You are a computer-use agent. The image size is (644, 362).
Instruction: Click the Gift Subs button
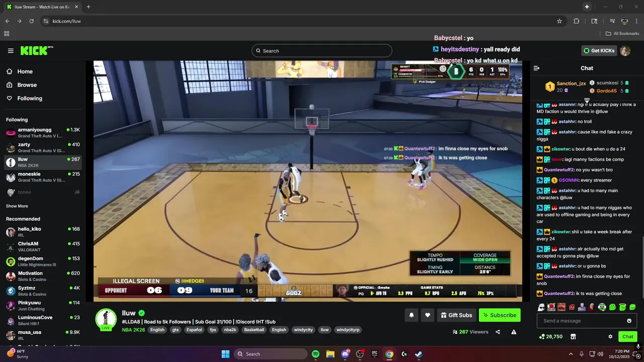pyautogui.click(x=456, y=315)
